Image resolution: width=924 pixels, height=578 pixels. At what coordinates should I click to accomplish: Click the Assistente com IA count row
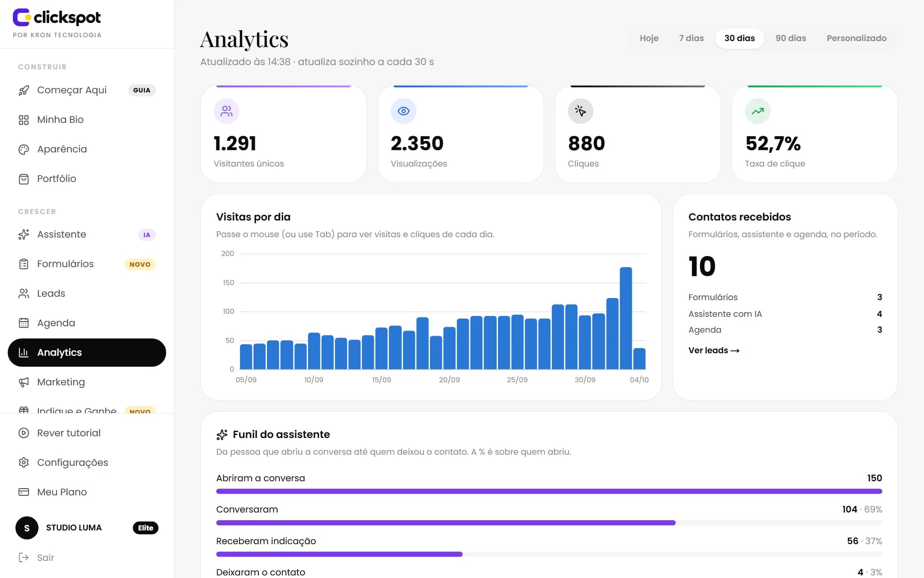click(x=785, y=314)
